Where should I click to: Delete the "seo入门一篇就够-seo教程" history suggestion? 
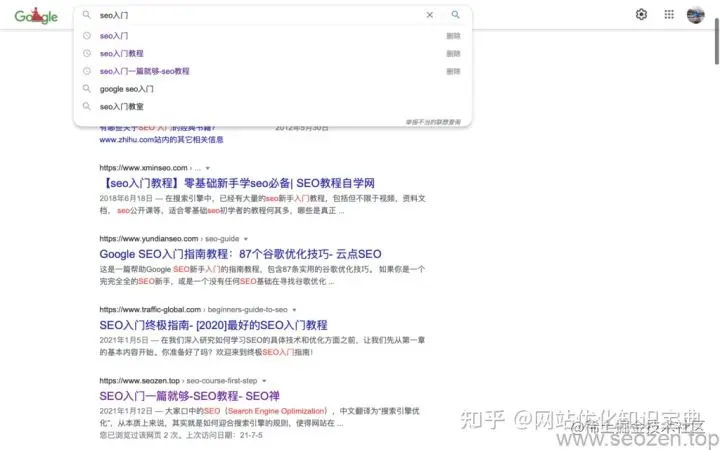[x=453, y=71]
